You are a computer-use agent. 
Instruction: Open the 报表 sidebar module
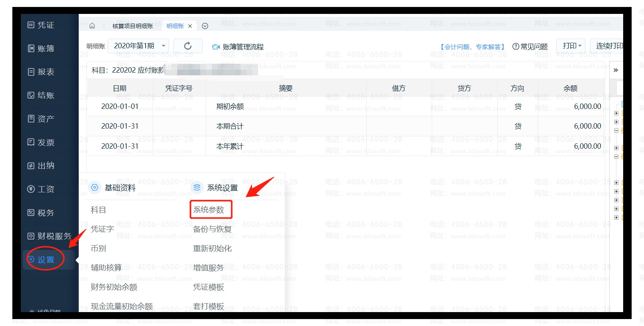pyautogui.click(x=41, y=72)
